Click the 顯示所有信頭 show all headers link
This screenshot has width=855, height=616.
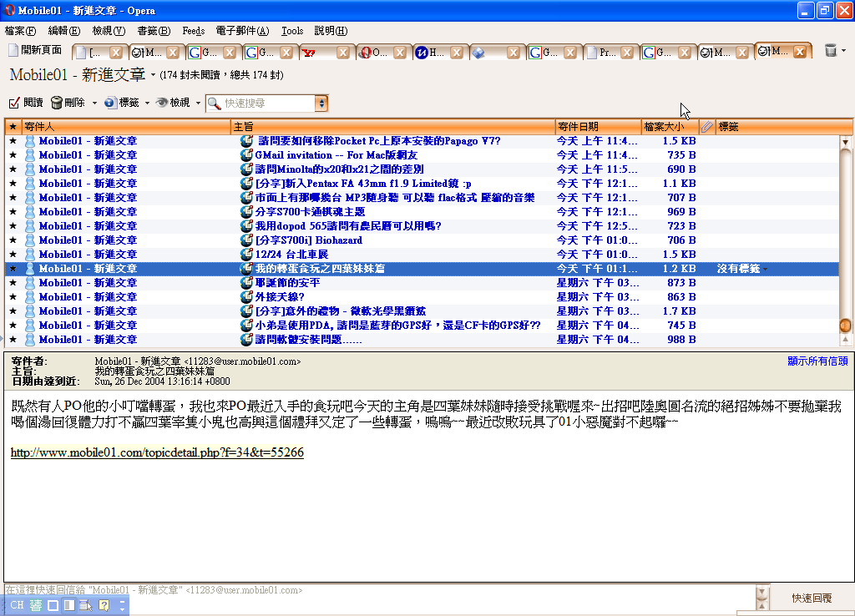click(817, 361)
